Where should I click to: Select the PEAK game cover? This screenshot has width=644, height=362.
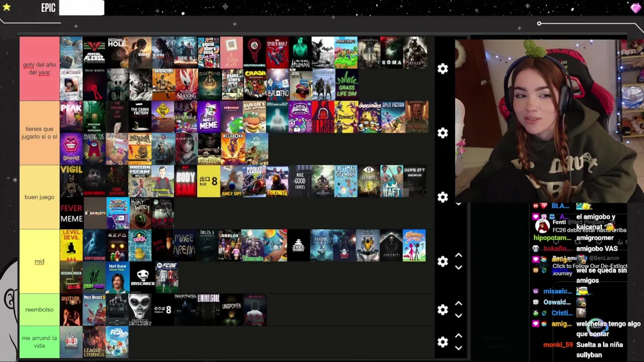[x=71, y=117]
